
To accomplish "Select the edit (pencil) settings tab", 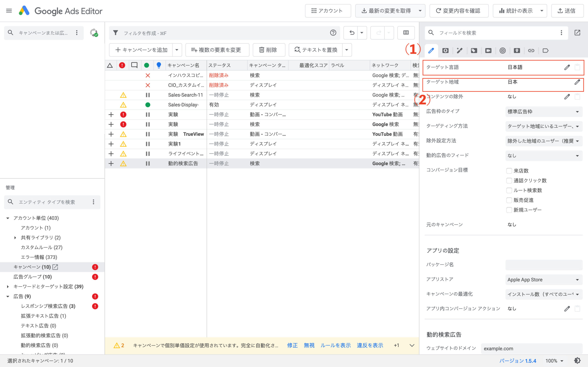I will point(431,50).
